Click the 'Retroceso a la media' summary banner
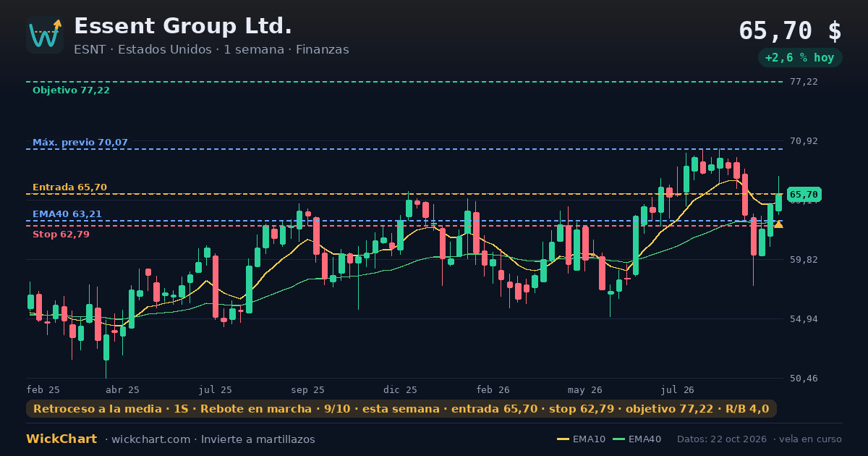Viewport: 868px width, 456px height. [x=401, y=409]
